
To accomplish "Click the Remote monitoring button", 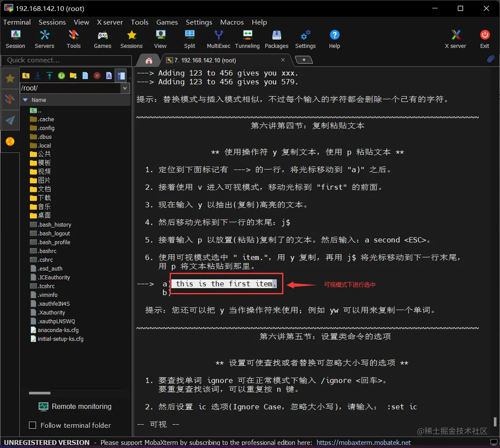I will (x=75, y=406).
